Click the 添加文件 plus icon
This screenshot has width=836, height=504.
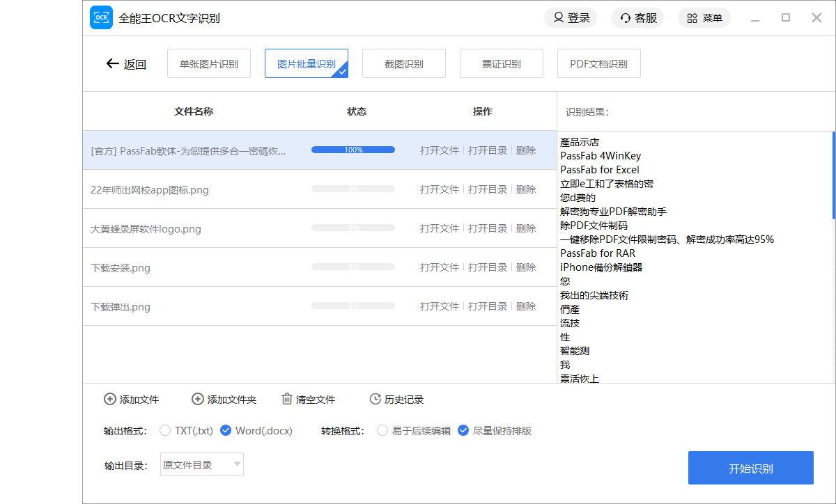(110, 399)
